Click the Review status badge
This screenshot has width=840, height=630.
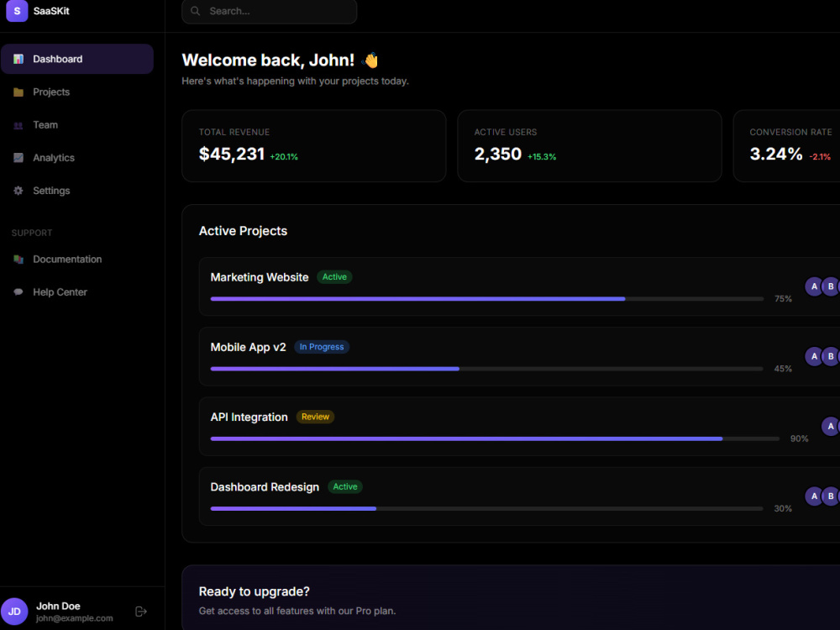click(315, 417)
